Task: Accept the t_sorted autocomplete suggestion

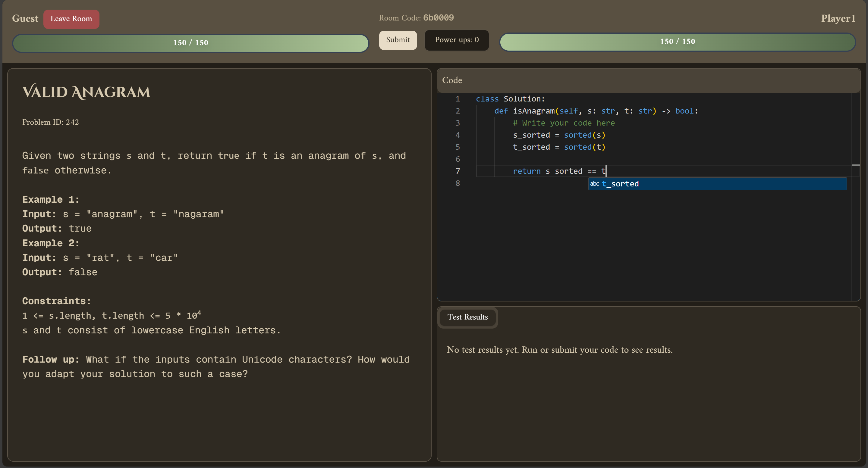Action: tap(620, 184)
